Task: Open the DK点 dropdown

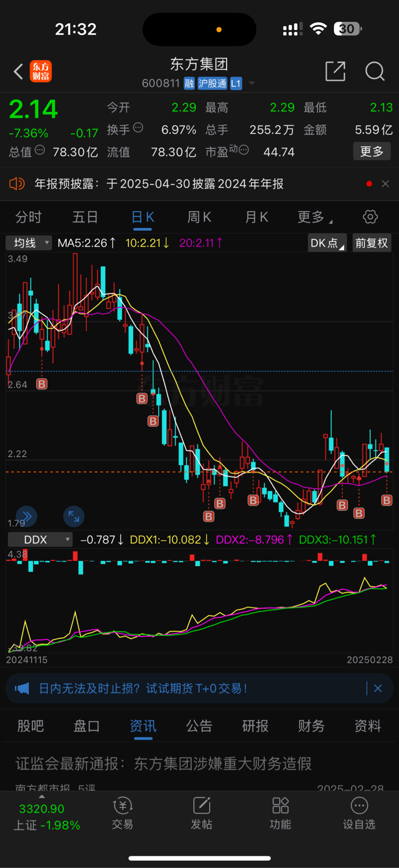Action: [327, 243]
